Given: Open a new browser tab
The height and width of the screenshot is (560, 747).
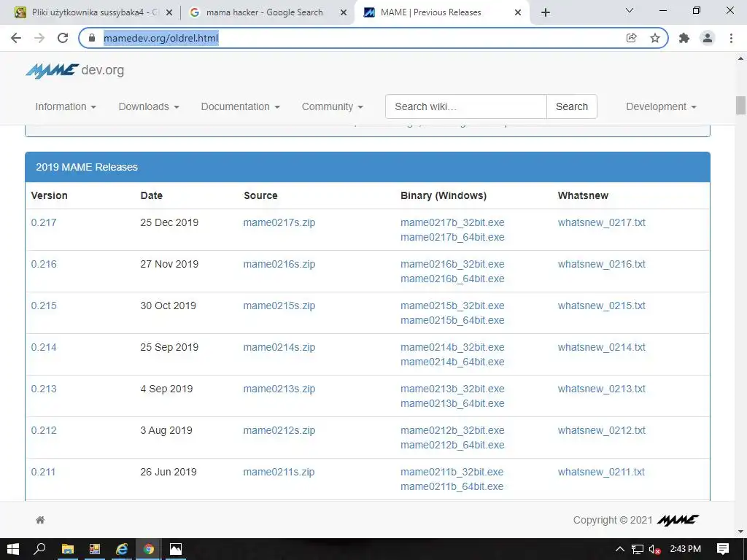Looking at the screenshot, I should click(x=546, y=12).
